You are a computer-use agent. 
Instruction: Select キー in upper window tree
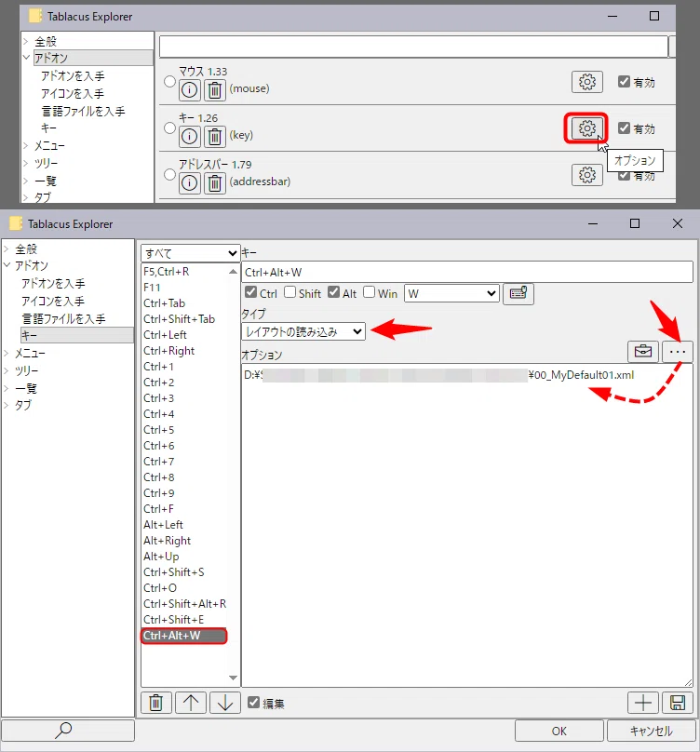(48, 128)
